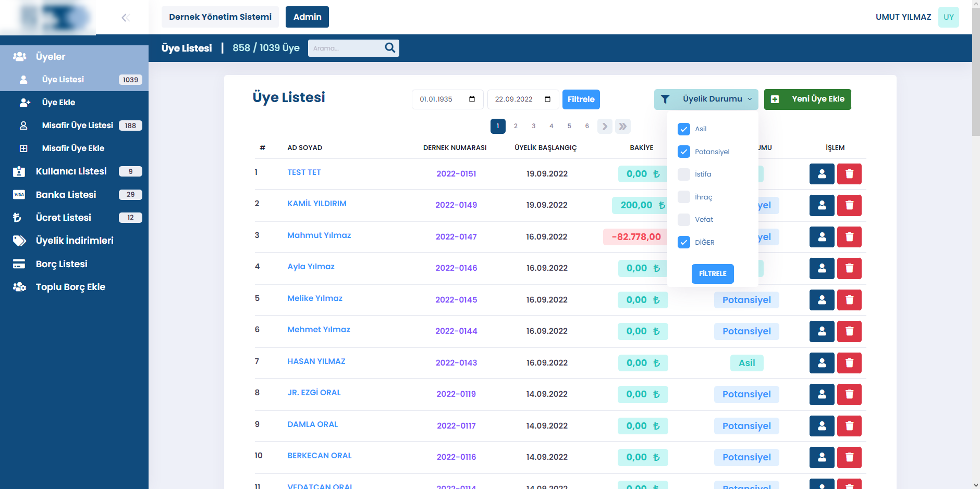Click the green Yeni Üye Ekle button
This screenshot has width=980, height=489.
point(807,99)
